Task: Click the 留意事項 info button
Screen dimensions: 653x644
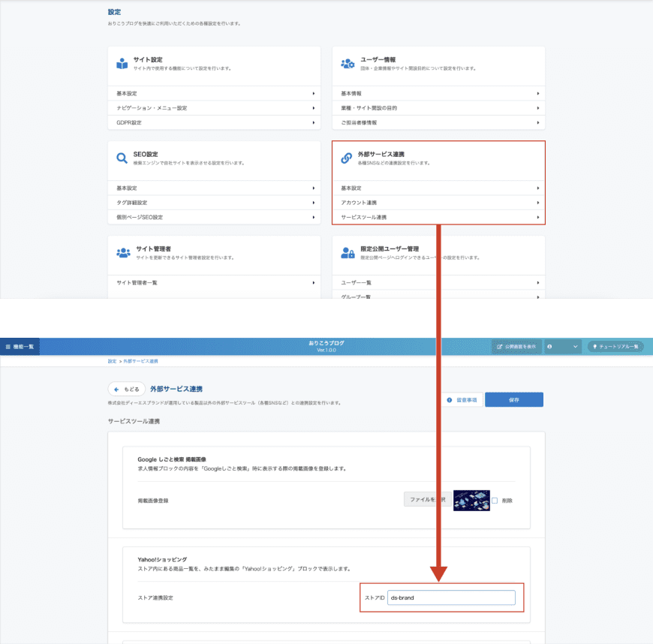Action: click(462, 400)
